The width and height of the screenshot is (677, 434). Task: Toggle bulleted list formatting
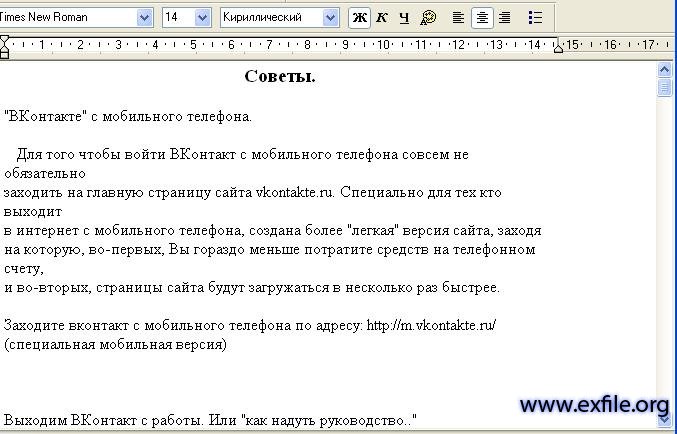tap(535, 18)
